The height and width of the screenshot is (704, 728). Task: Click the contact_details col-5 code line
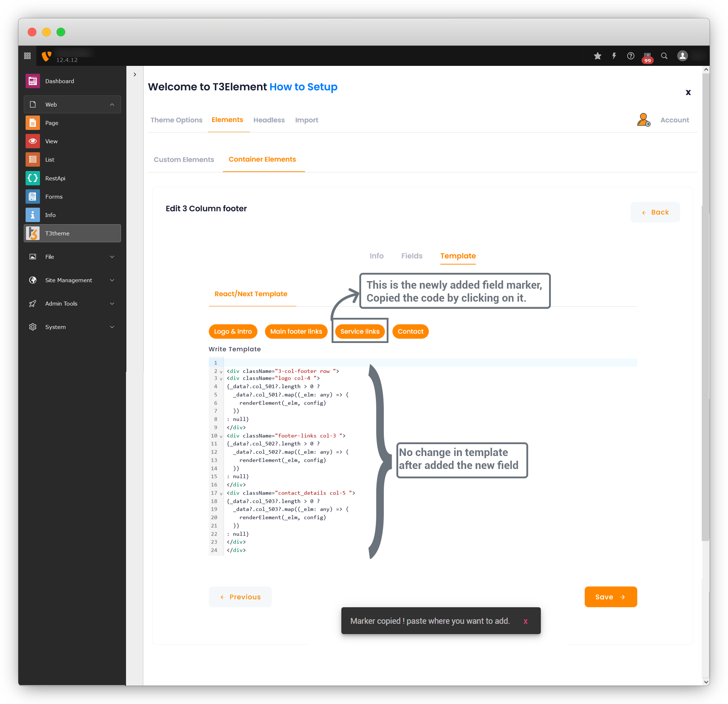pyautogui.click(x=291, y=493)
